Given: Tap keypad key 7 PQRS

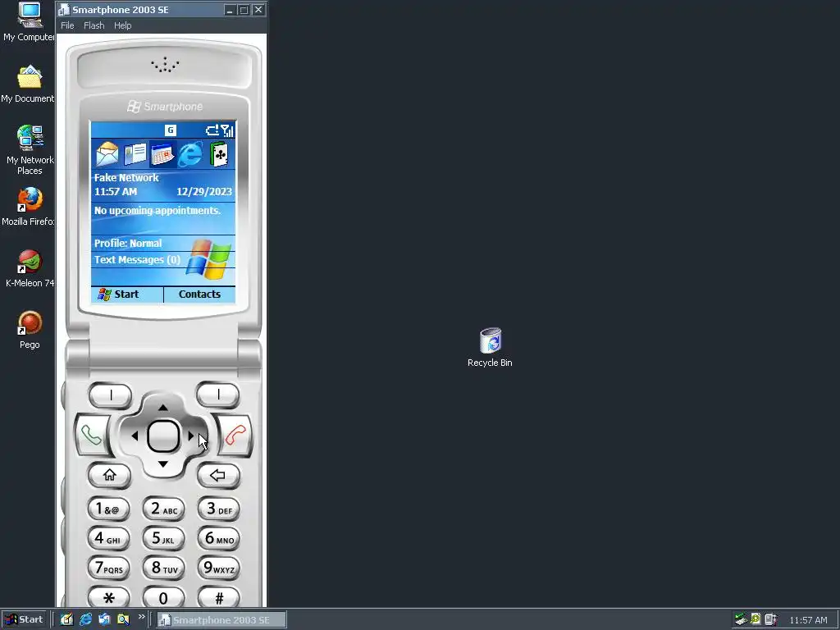Looking at the screenshot, I should [109, 568].
